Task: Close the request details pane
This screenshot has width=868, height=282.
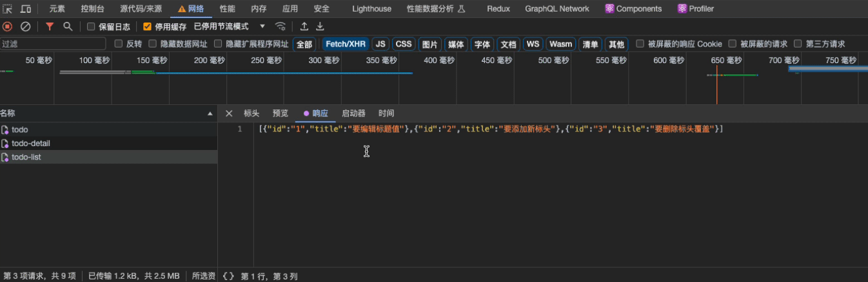Action: [x=229, y=113]
